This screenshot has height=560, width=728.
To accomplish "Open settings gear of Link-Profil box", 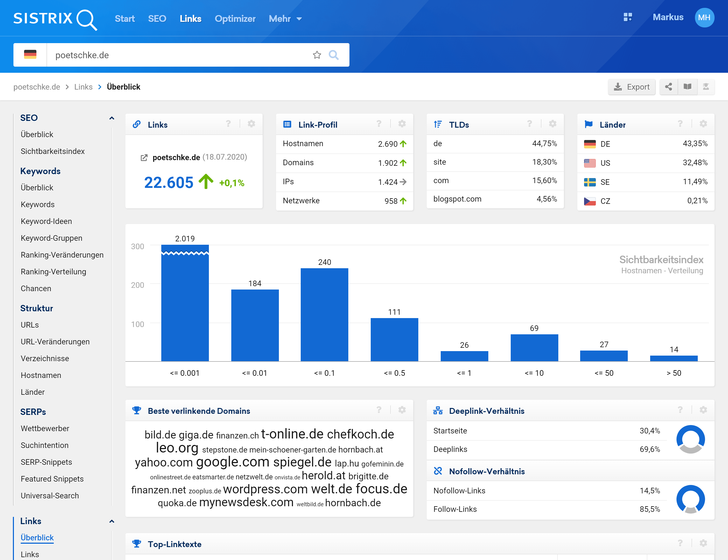I will click(402, 124).
